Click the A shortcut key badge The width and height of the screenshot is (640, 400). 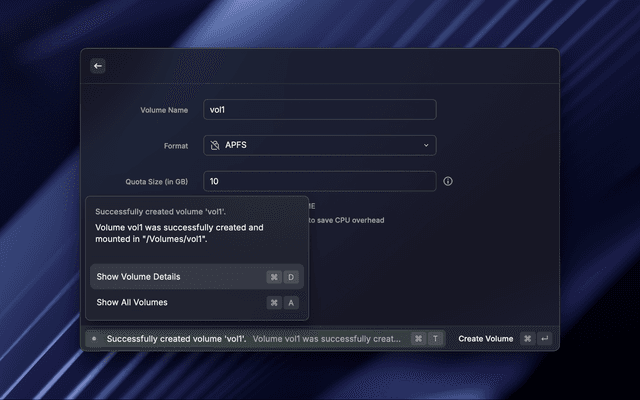[x=291, y=302]
